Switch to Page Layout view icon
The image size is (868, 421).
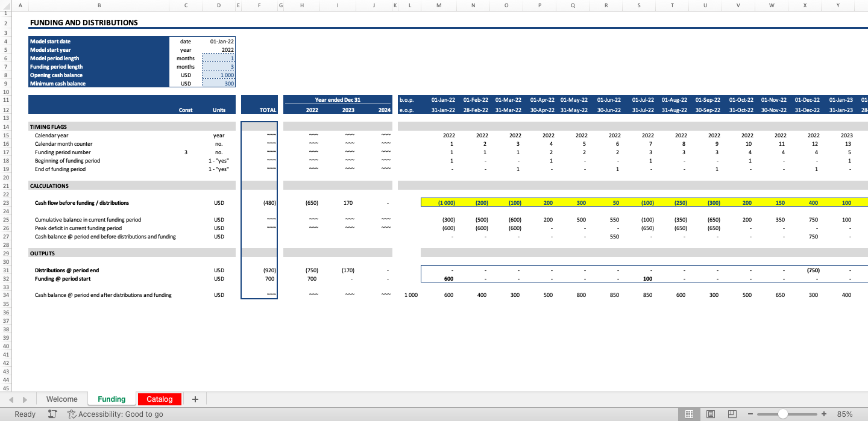(711, 414)
